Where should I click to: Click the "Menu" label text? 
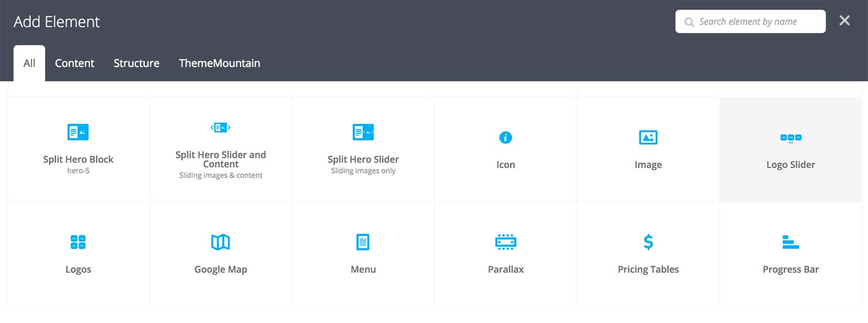[363, 270]
